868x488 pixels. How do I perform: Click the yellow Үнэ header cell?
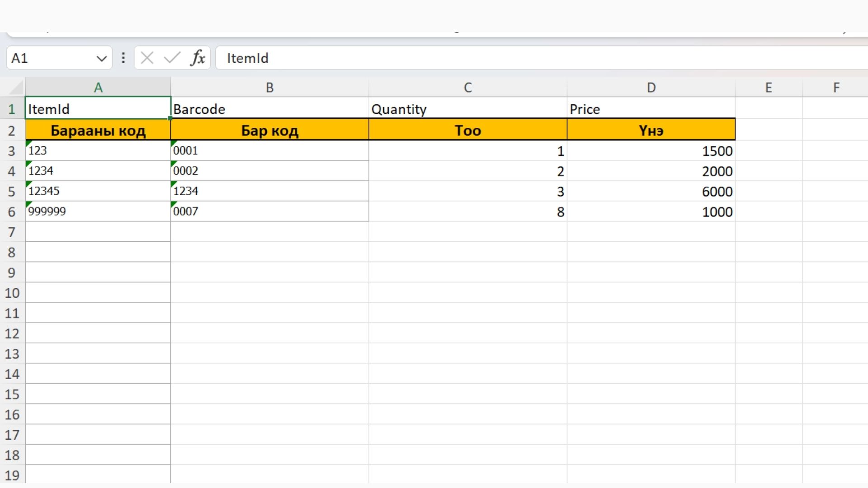pos(651,131)
